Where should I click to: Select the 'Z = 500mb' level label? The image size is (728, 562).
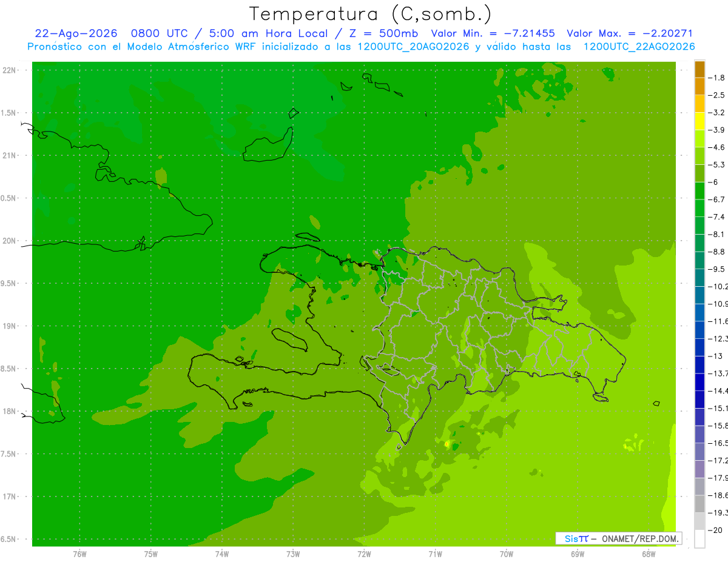coord(384,33)
